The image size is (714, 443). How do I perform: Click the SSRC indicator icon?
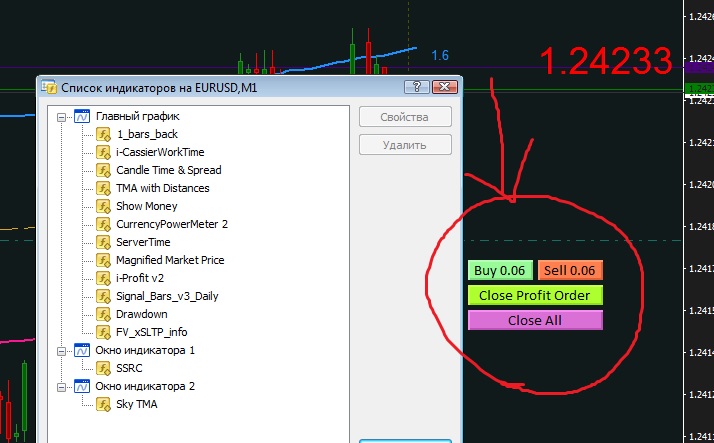point(103,368)
